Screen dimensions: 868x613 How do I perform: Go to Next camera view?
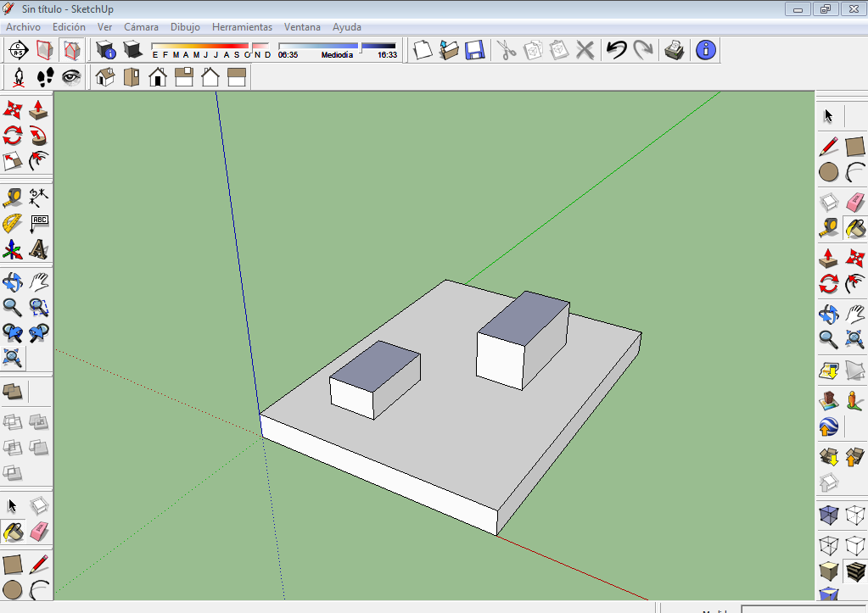pyautogui.click(x=39, y=333)
